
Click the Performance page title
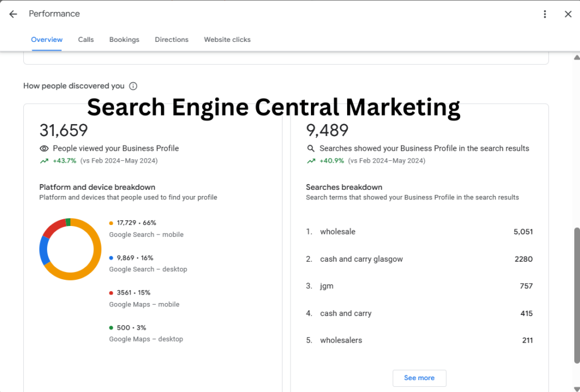pos(54,14)
